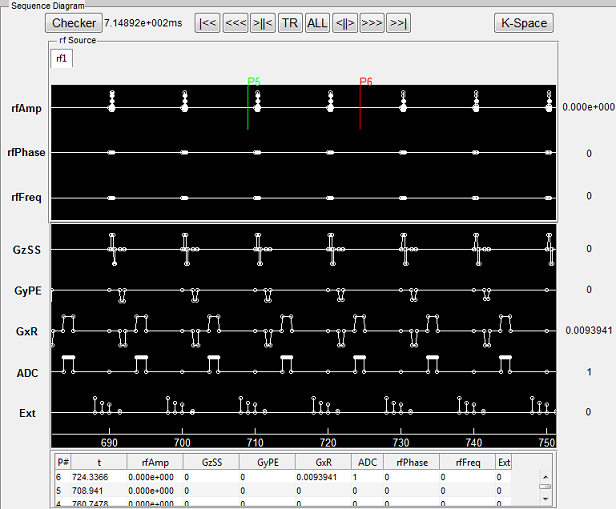Viewport: 616px width, 509px height.
Task: Click the GyPE column header
Action: 268,462
